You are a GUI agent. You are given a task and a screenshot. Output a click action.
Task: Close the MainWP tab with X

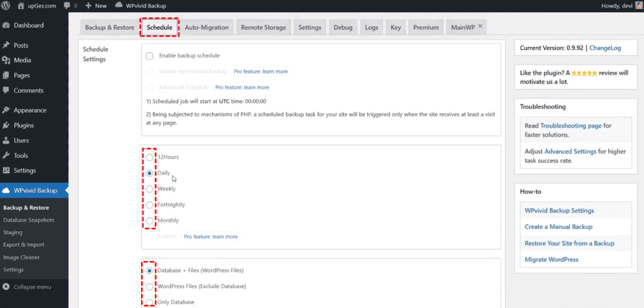click(480, 26)
